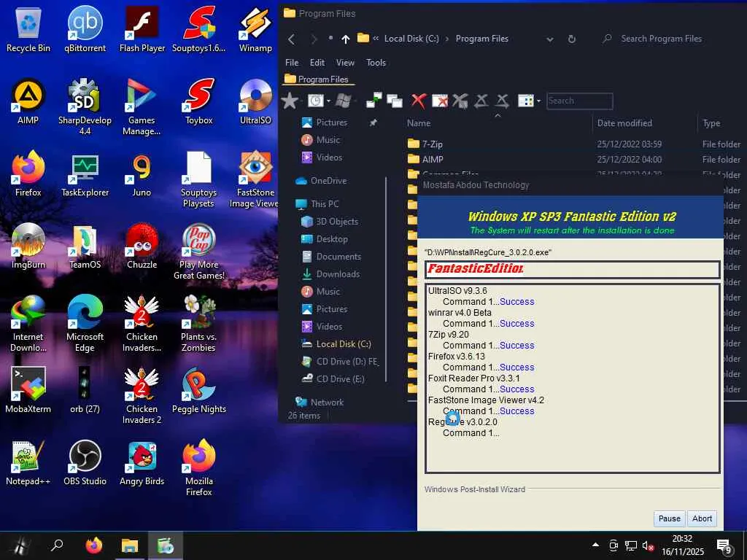Click the red X close-tab toolbar icon
The width and height of the screenshot is (747, 560).
(418, 101)
